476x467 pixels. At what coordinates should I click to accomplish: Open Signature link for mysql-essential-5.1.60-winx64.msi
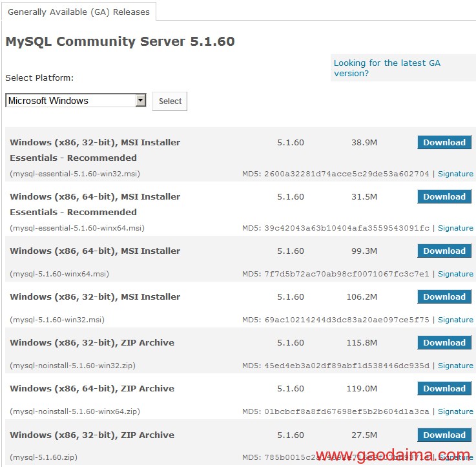(x=455, y=229)
